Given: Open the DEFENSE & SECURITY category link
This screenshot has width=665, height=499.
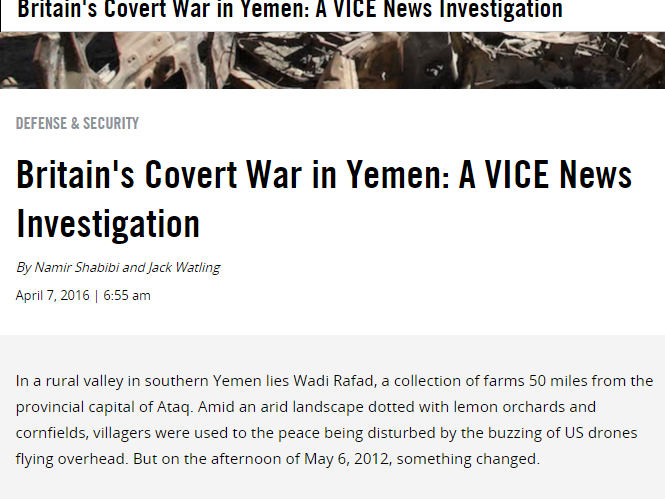Looking at the screenshot, I should (77, 123).
